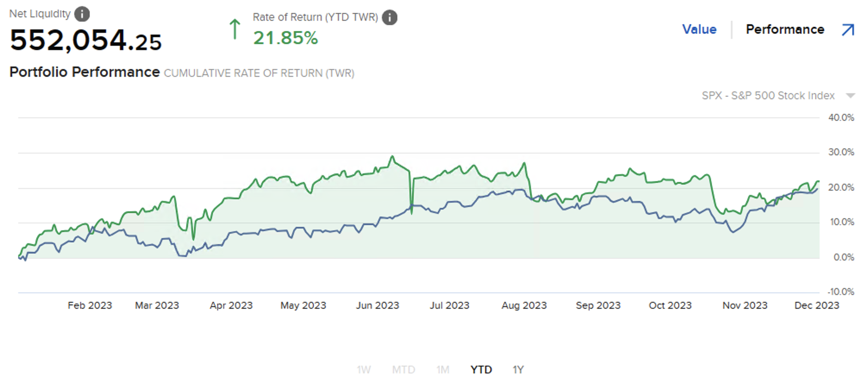Switch chart to 1Y range
868x383 pixels.
pyautogui.click(x=518, y=370)
